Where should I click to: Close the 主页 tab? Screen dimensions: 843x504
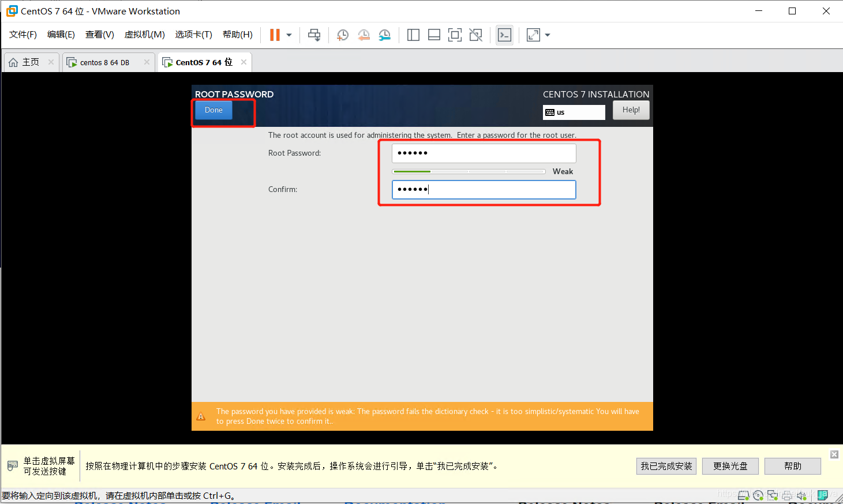click(51, 62)
